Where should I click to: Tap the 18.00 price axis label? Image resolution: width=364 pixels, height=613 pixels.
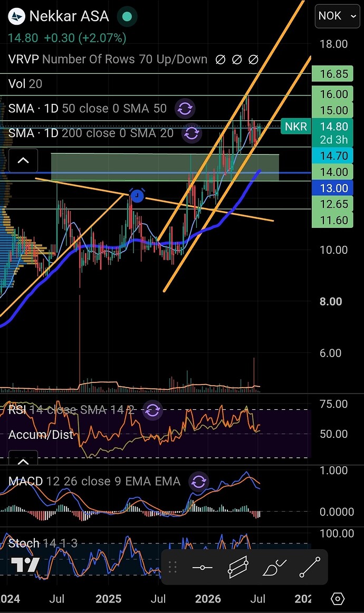tap(333, 44)
